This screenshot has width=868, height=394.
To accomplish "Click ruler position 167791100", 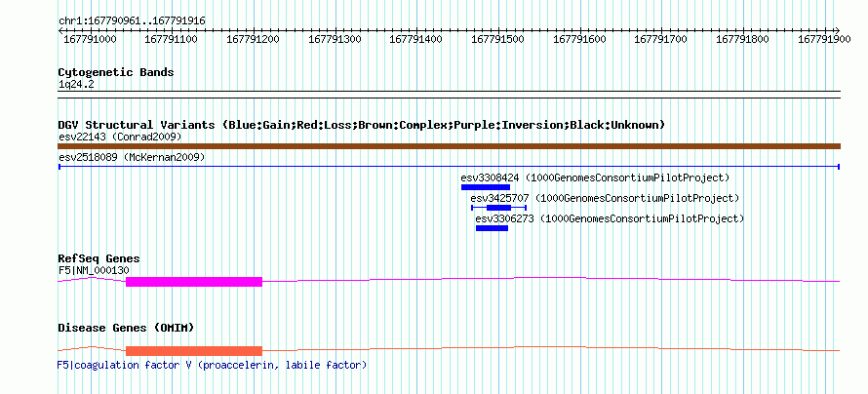I will [172, 39].
